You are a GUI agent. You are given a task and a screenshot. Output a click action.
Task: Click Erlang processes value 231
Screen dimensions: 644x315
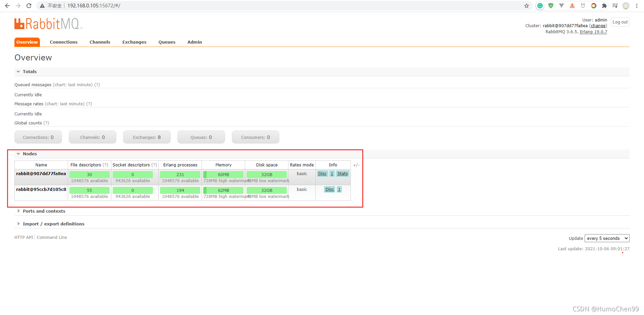(x=180, y=174)
